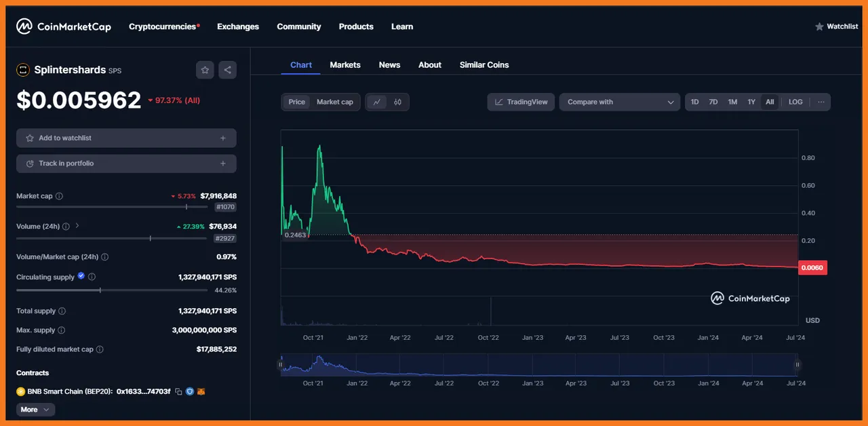The width and height of the screenshot is (868, 426).
Task: Click the 0.0060 current price label
Action: click(813, 267)
